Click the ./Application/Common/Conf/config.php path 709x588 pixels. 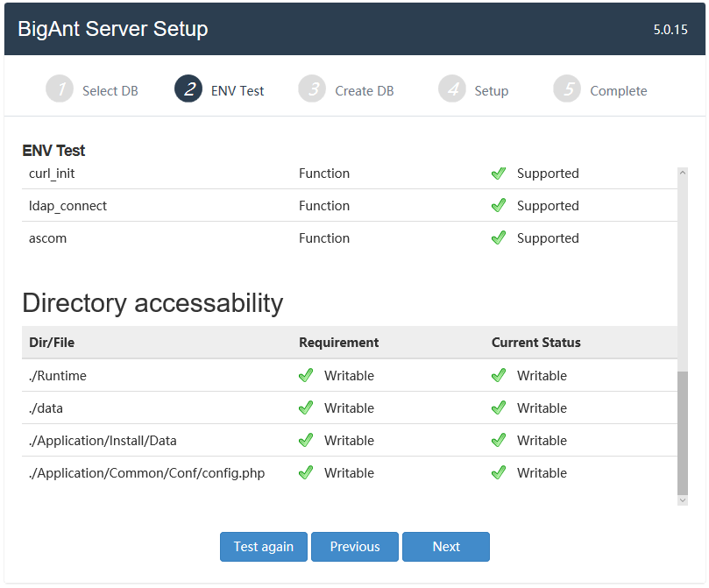pos(147,473)
